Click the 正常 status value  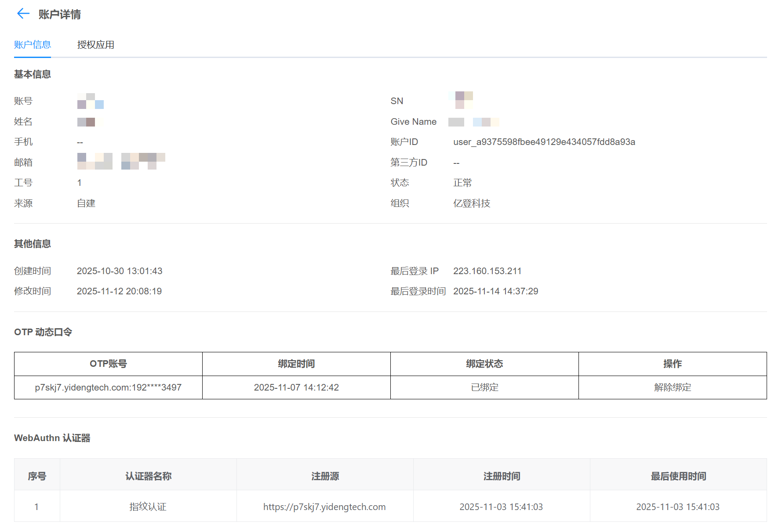(x=462, y=183)
